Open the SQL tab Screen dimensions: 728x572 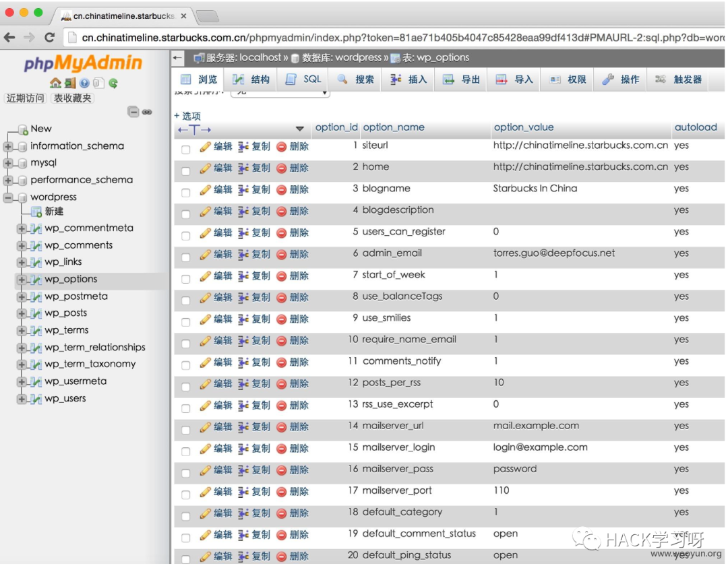[303, 80]
